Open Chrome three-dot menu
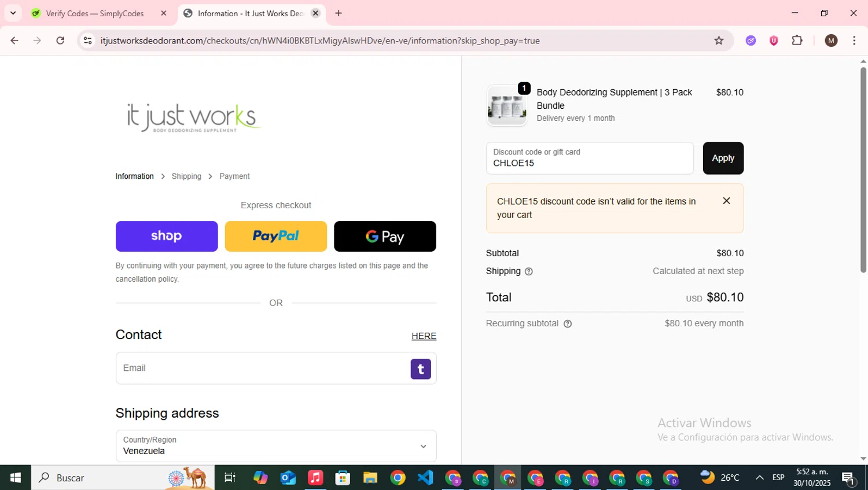868x490 pixels. [854, 40]
